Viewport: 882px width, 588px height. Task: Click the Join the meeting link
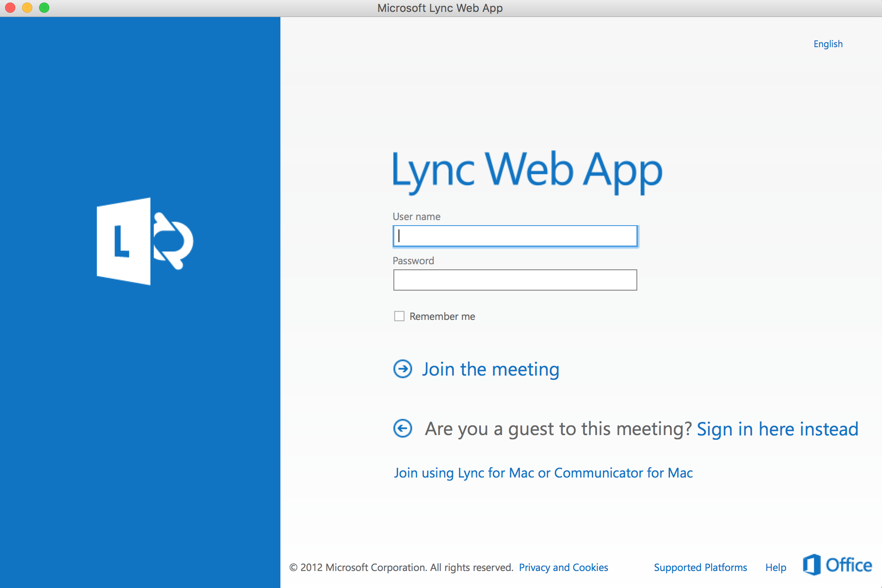[491, 369]
